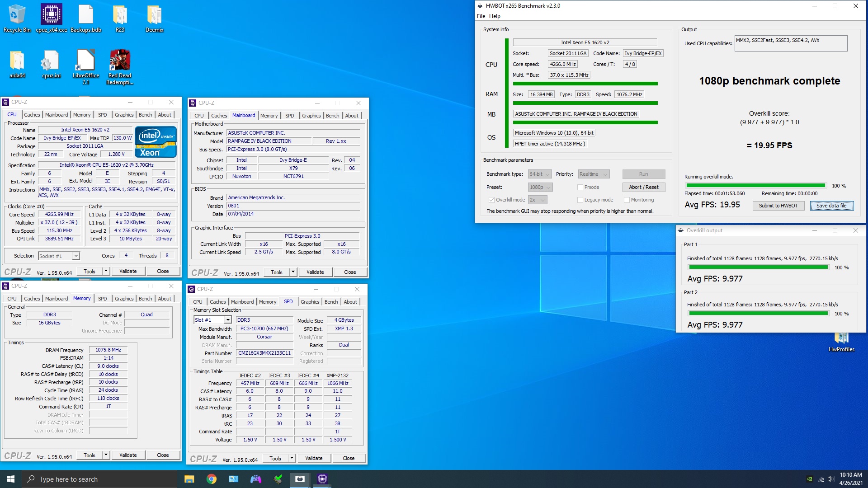Open Google Chrome from the taskbar
Image resolution: width=868 pixels, height=488 pixels.
click(x=212, y=479)
